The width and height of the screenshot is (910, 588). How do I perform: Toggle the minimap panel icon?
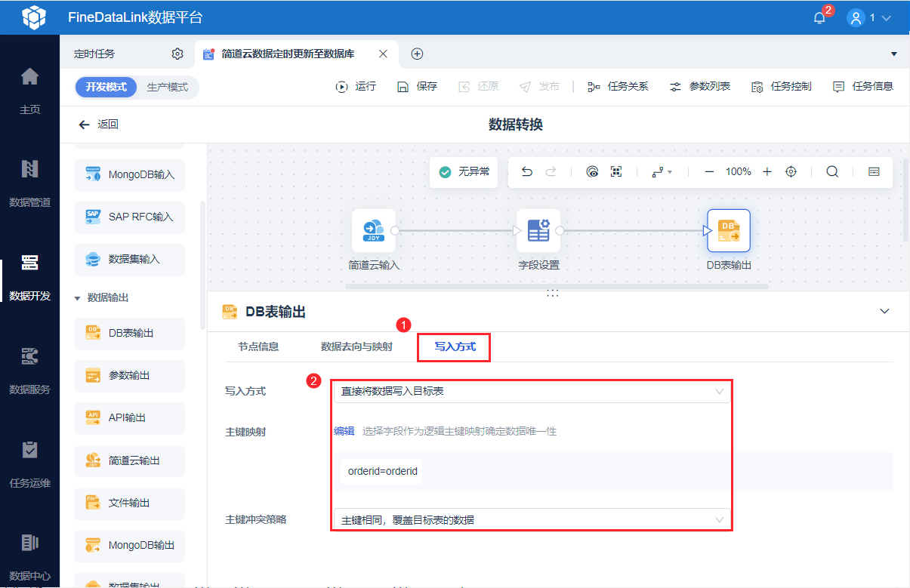(x=874, y=172)
